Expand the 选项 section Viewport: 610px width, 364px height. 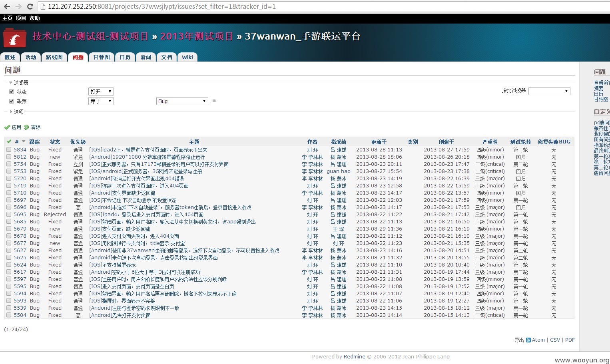(x=16, y=112)
